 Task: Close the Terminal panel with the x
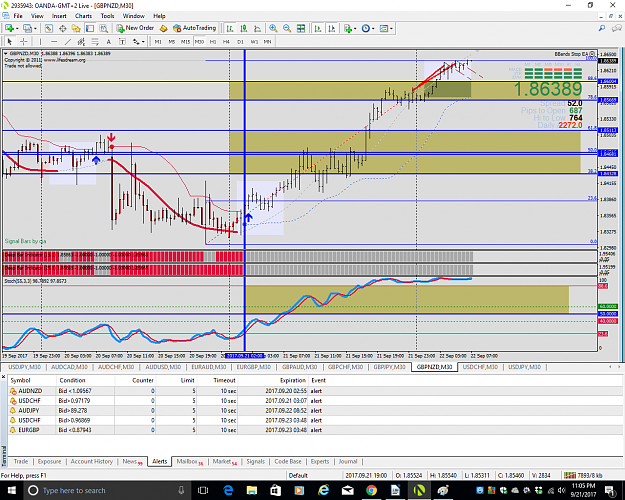click(4, 376)
